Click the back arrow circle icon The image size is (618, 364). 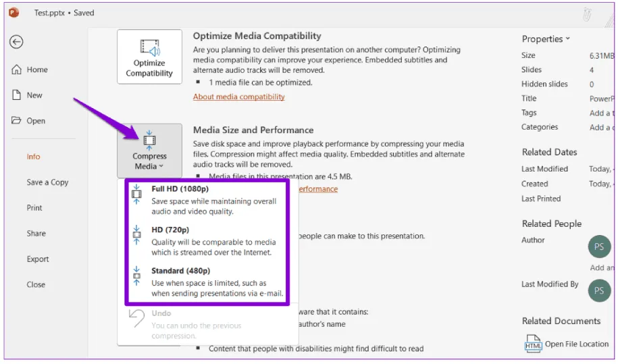pos(16,42)
